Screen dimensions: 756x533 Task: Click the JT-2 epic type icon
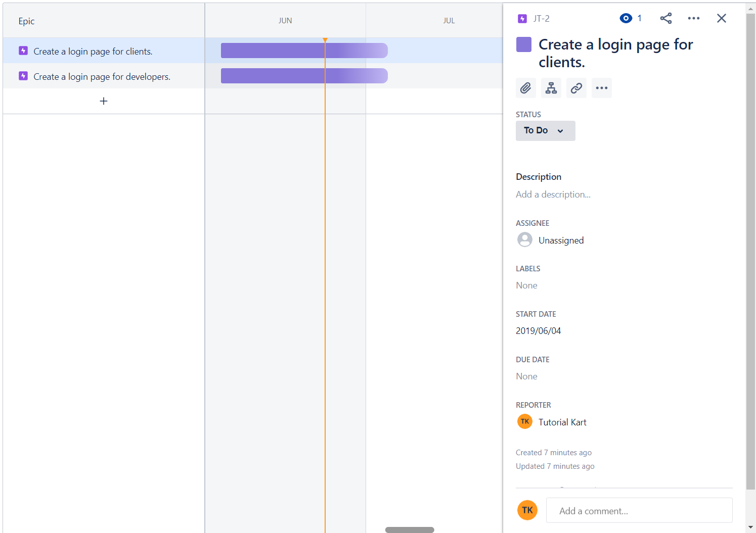pyautogui.click(x=522, y=19)
